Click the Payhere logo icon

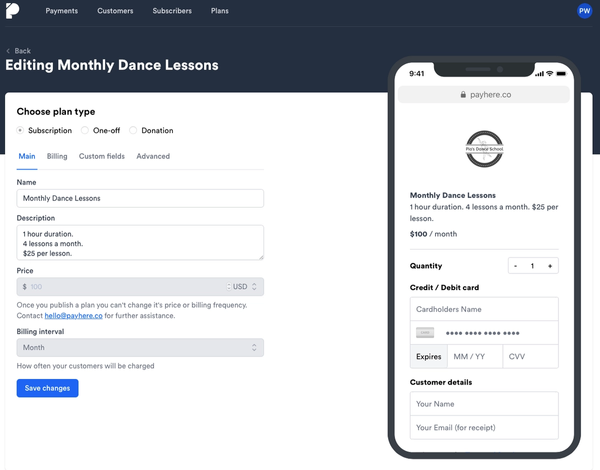point(13,11)
